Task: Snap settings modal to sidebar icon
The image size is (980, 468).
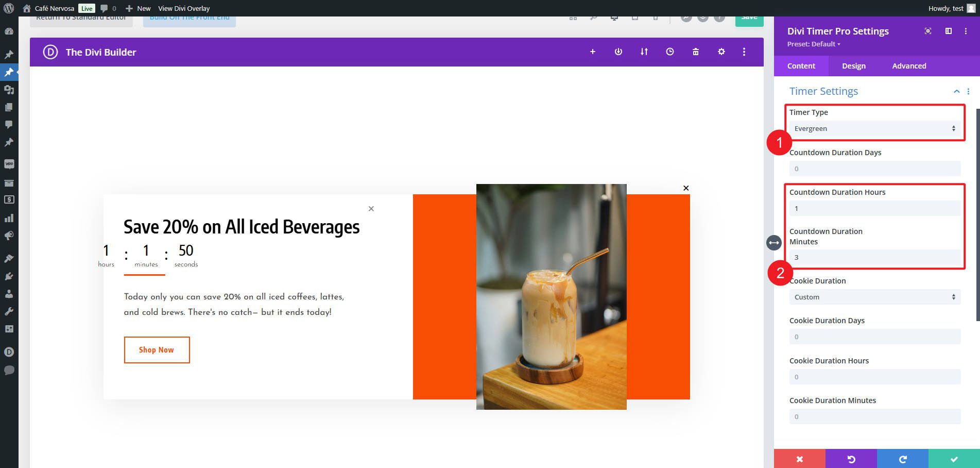Action: [949, 31]
